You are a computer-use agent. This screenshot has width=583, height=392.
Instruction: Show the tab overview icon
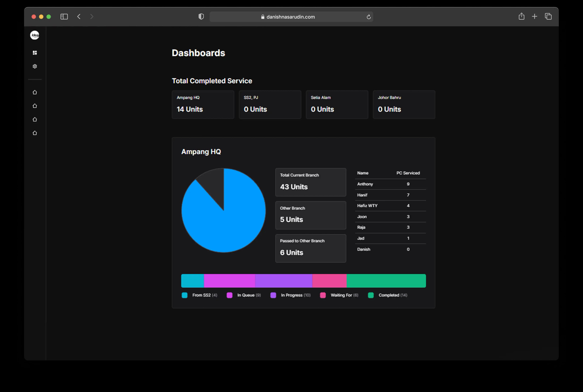pyautogui.click(x=548, y=17)
